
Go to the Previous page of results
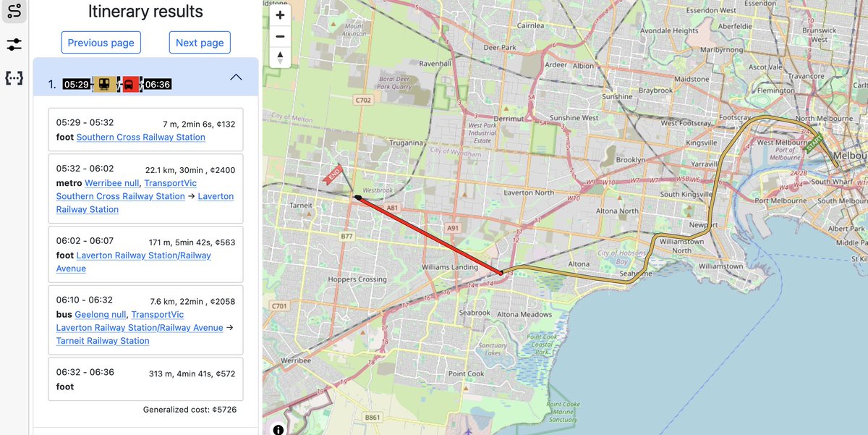tap(101, 43)
